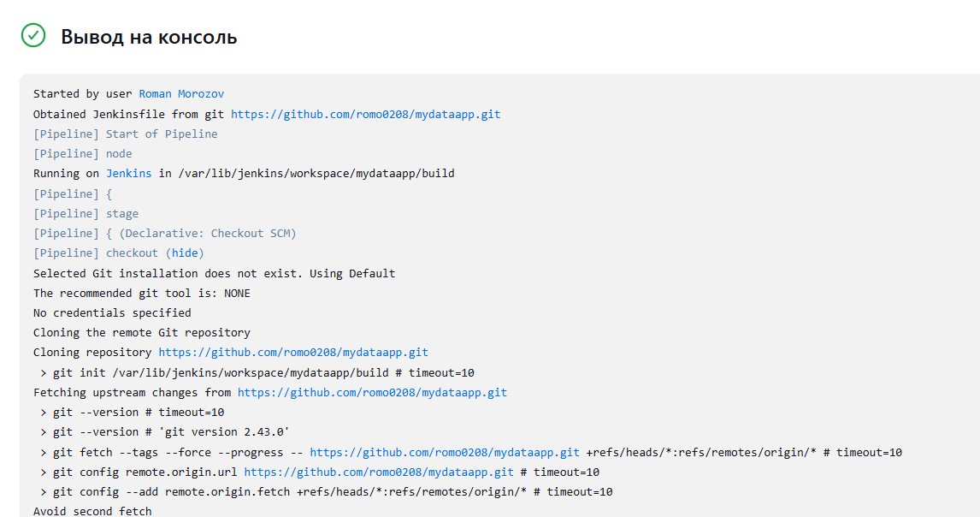This screenshot has height=517, width=980.
Task: Click the '[Pipeline] node' log line
Action: pyautogui.click(x=83, y=154)
